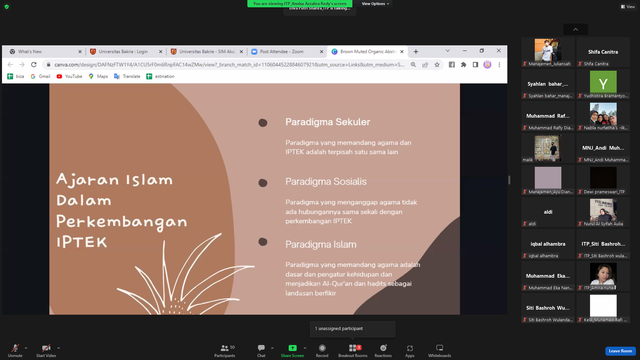The image size is (640, 360).
Task: Select Dewi prameswari participant tile
Action: (x=603, y=180)
